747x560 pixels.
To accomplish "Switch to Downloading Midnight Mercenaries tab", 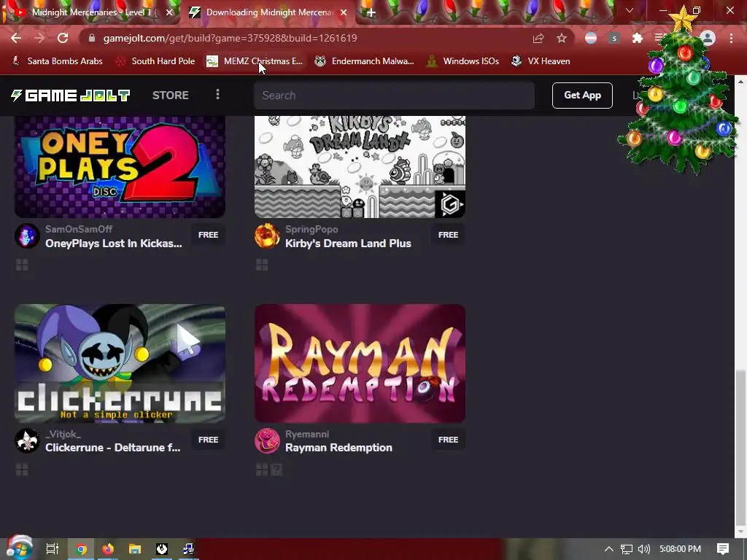I will (x=267, y=12).
